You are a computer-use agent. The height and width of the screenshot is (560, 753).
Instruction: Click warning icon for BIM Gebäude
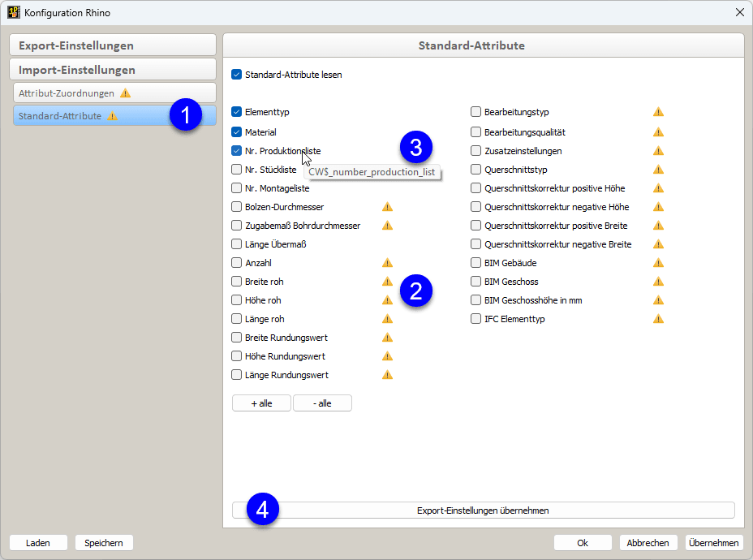tap(658, 263)
